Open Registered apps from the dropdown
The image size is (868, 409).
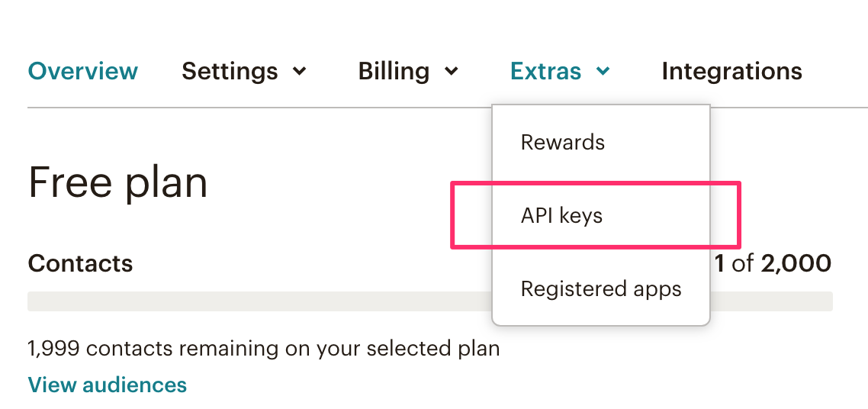tap(600, 289)
